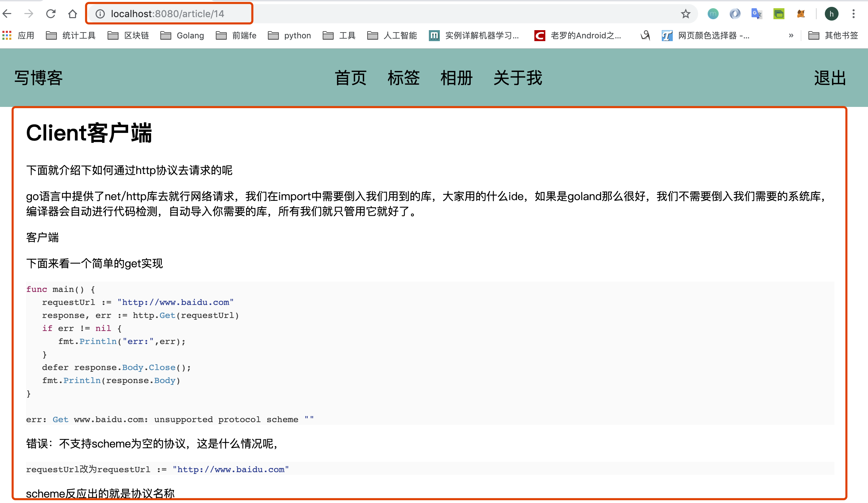This screenshot has width=868, height=503.
Task: Click the site info icon in address bar
Action: point(100,14)
